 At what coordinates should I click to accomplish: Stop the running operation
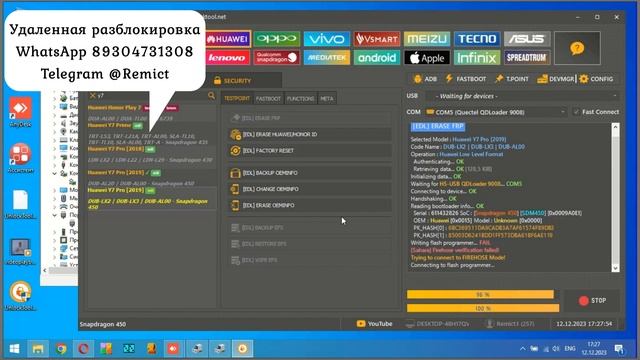pos(592,300)
